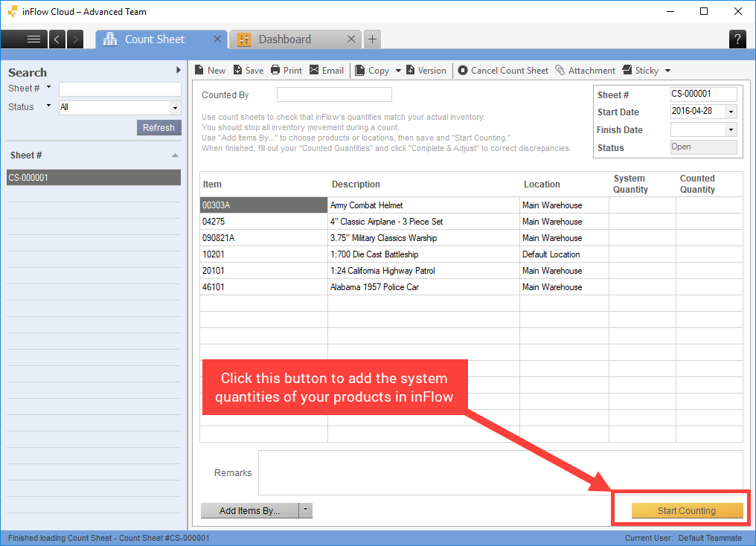The width and height of the screenshot is (756, 546).
Task: Click 1:700 Die Cast Battleship description
Action: tap(424, 254)
